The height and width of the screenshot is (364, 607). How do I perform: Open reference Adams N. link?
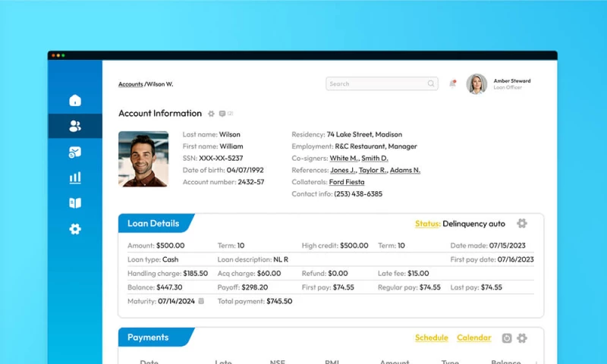405,170
